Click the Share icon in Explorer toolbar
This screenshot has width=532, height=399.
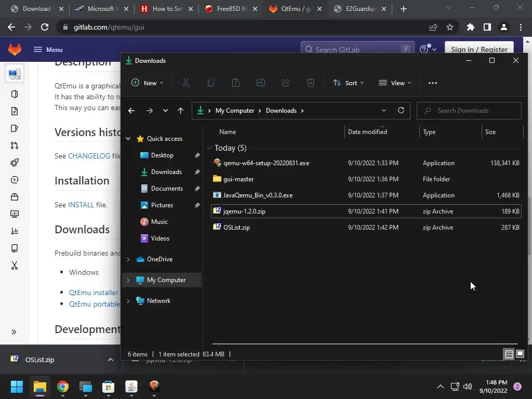click(x=286, y=83)
